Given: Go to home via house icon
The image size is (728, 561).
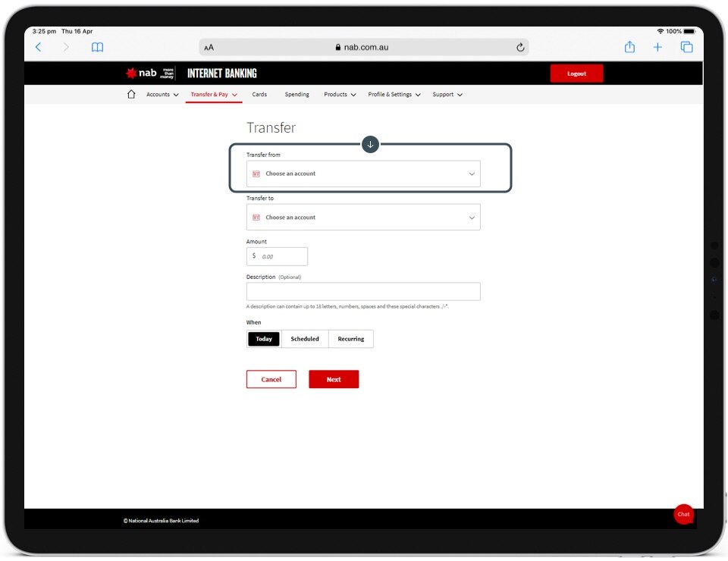Looking at the screenshot, I should click(131, 95).
